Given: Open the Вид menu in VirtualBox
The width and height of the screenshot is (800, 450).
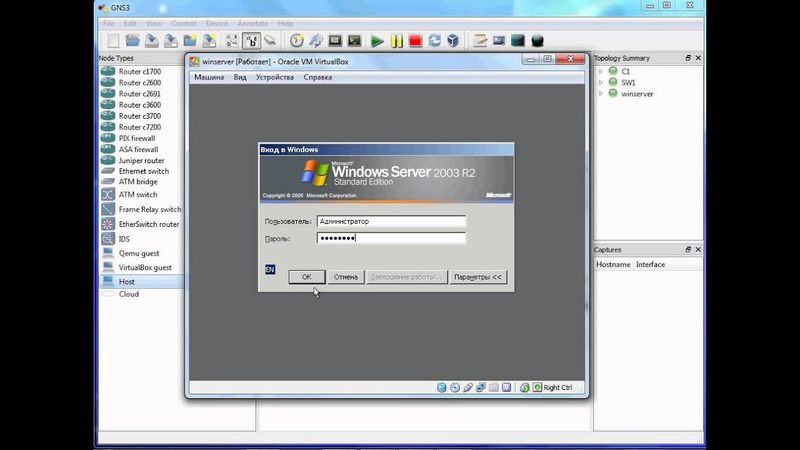Looking at the screenshot, I should pos(240,78).
